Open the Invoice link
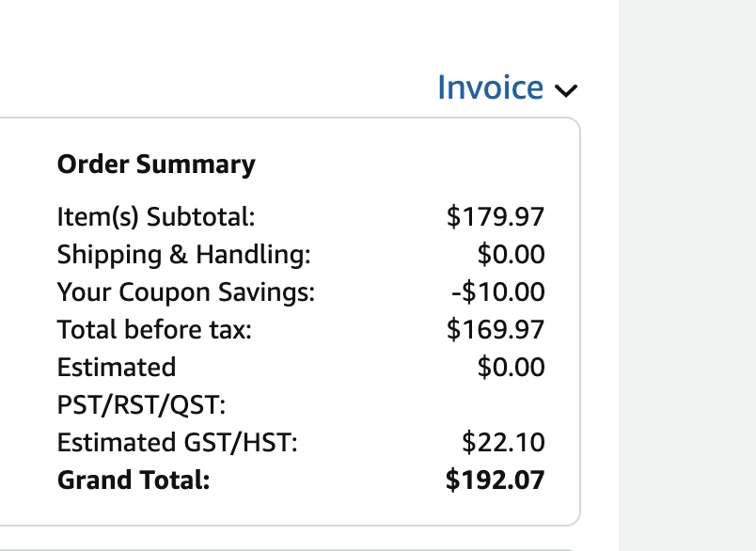The image size is (756, 551). pos(490,87)
